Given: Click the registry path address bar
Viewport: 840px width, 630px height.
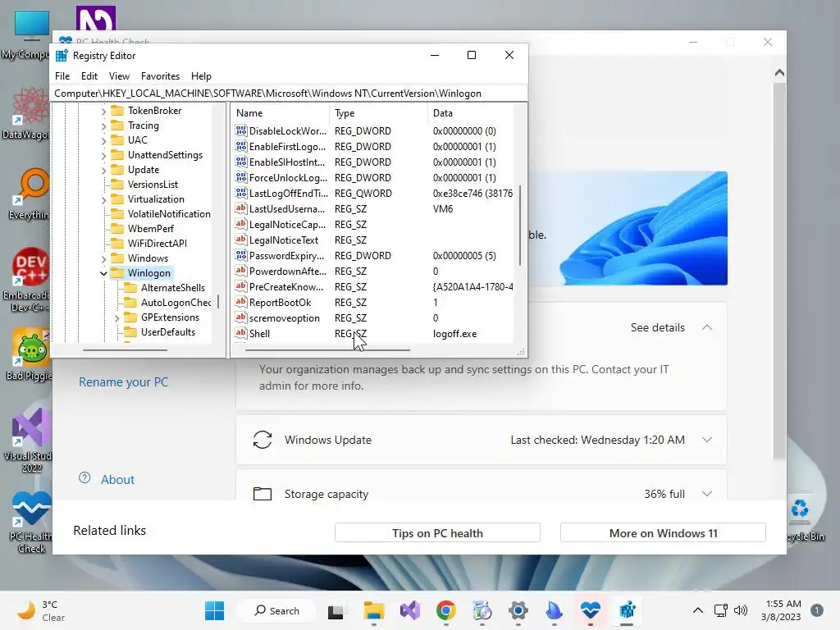Looking at the screenshot, I should 288,94.
